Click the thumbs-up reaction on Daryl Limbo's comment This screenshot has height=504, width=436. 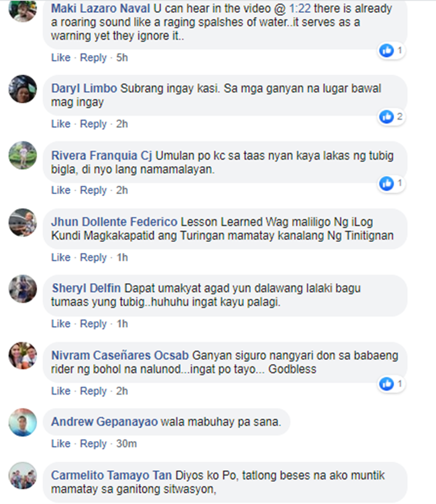click(x=386, y=117)
